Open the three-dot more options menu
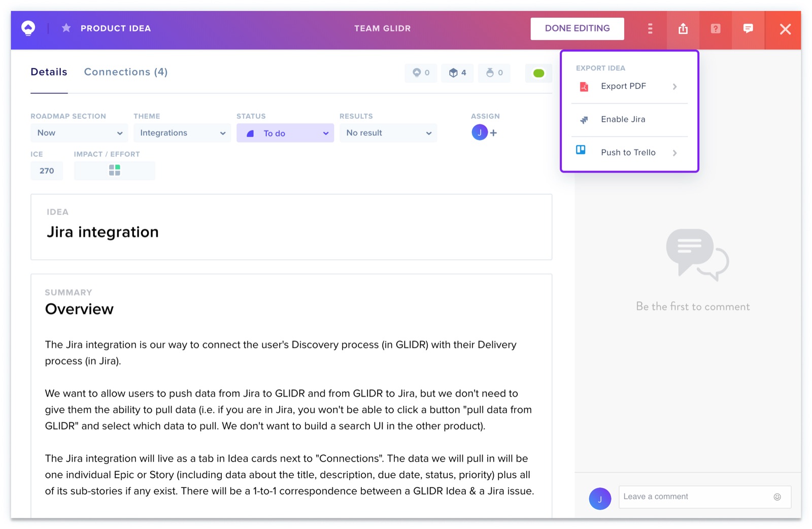The height and width of the screenshot is (529, 812). 650,29
